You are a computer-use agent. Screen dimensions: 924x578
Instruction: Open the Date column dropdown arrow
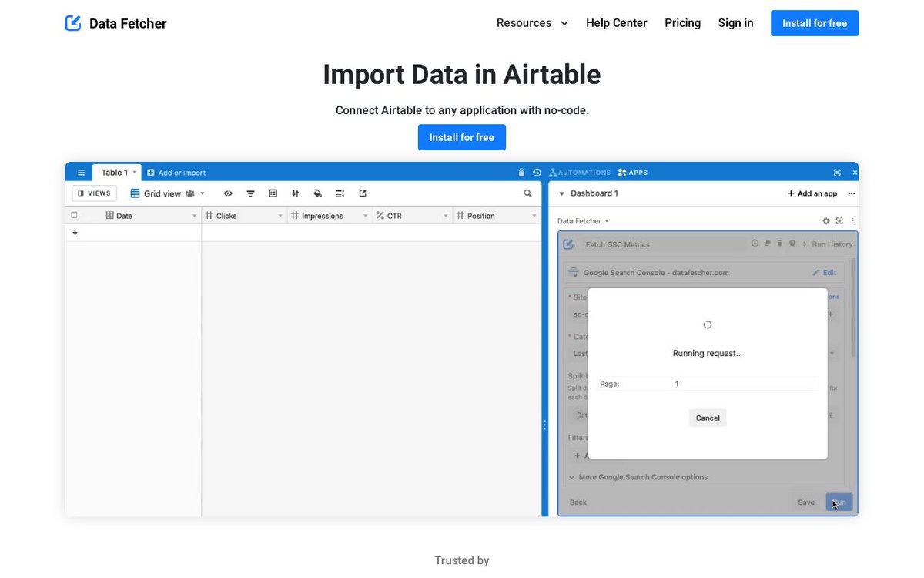pos(194,216)
